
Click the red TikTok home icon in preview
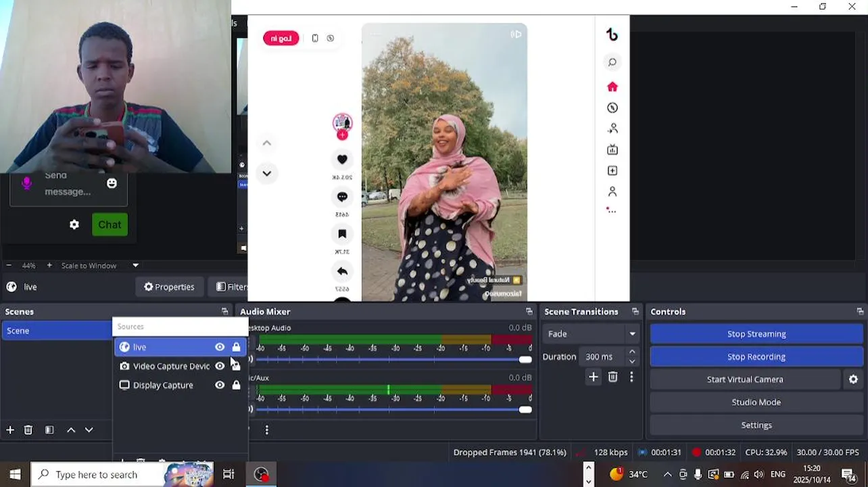pyautogui.click(x=612, y=87)
